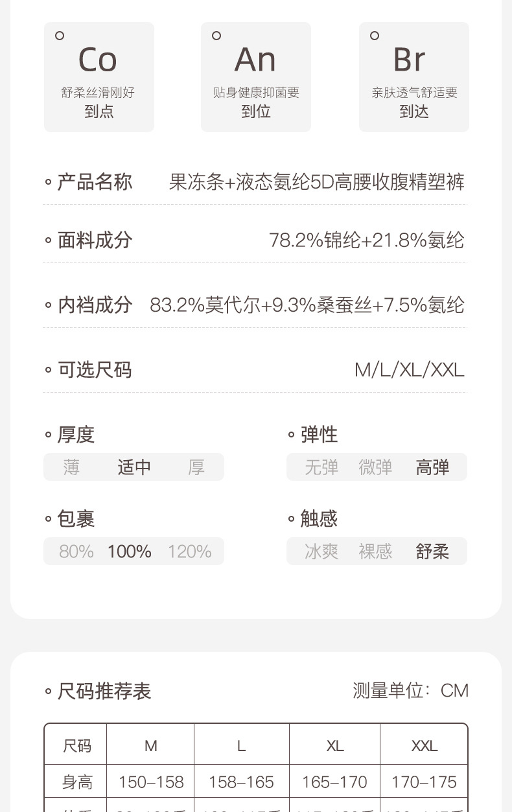Viewport: 512px width, 812px height.
Task: Select 冰爽 touch feel option
Action: [x=321, y=551]
